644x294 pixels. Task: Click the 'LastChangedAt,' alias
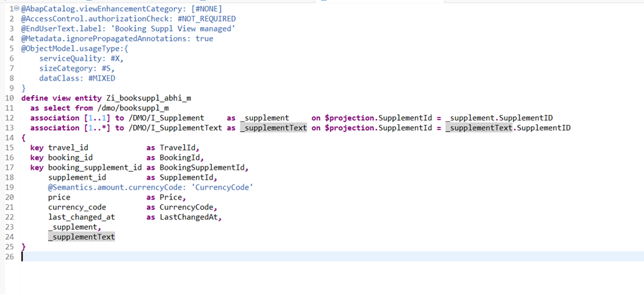(191, 217)
